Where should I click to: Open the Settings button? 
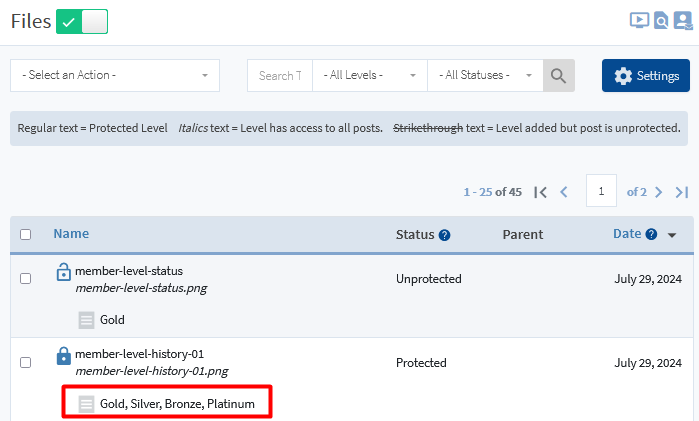(646, 75)
